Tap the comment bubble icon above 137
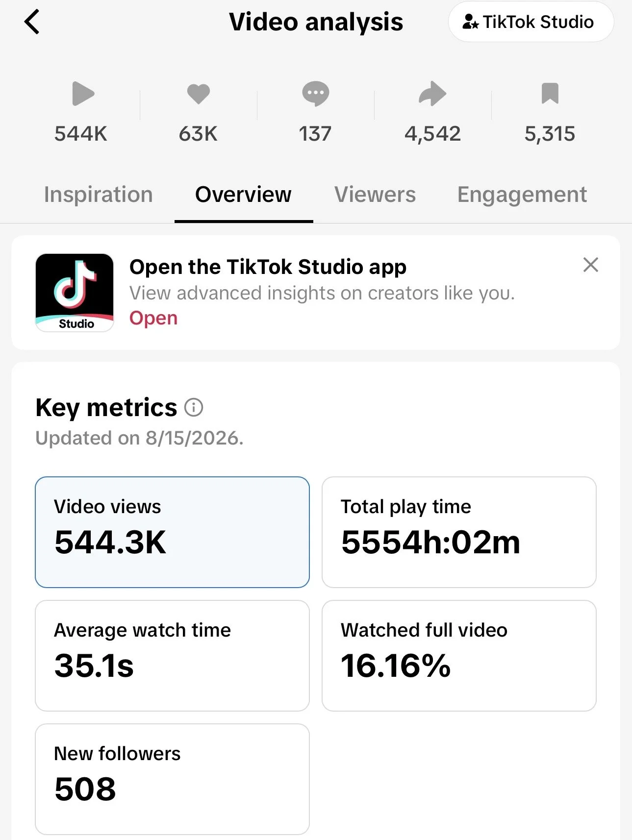 315,94
